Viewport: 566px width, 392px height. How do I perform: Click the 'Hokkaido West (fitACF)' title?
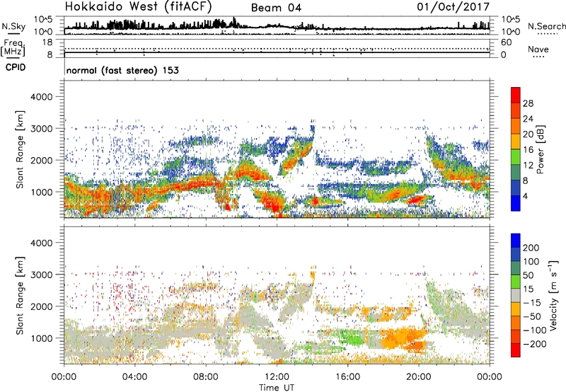click(138, 6)
